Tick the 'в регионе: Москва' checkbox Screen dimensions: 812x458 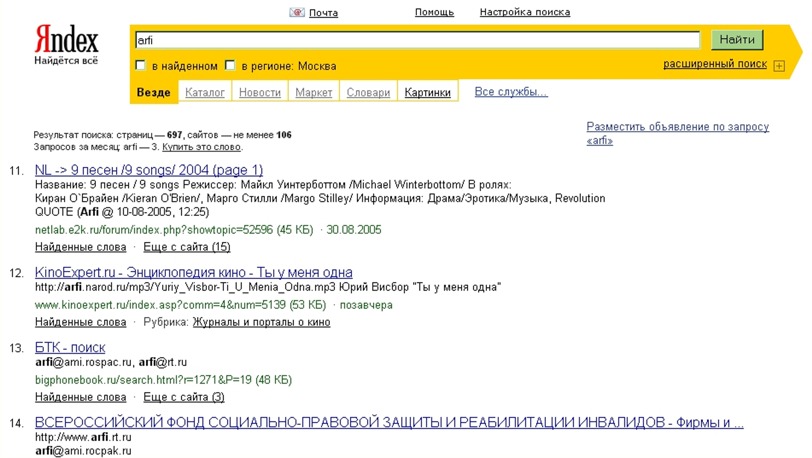[x=230, y=65]
